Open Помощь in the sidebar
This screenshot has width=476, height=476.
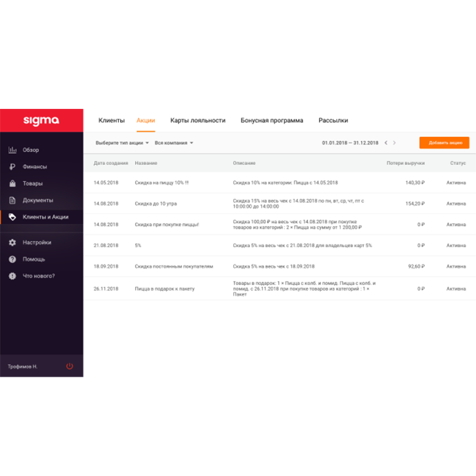42,259
